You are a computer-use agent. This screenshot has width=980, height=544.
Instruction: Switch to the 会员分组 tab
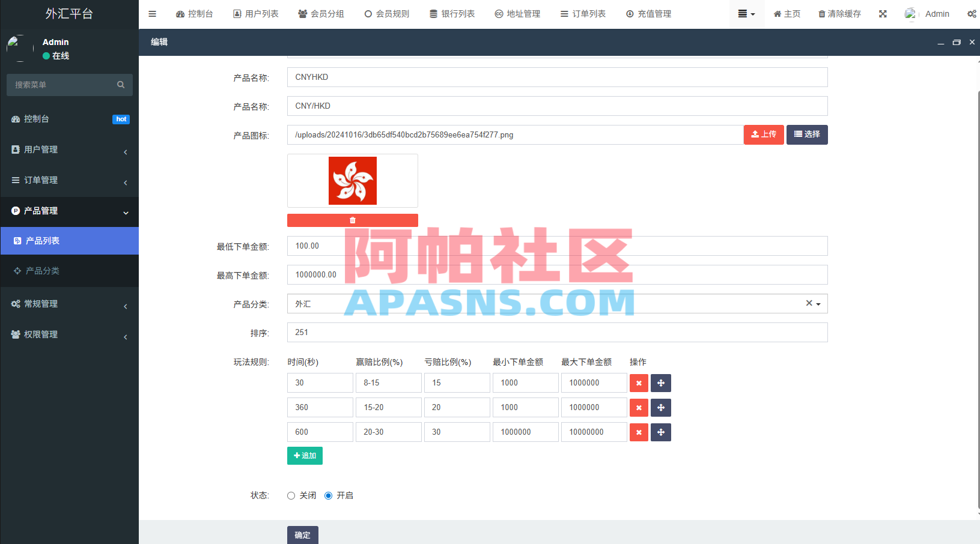pyautogui.click(x=321, y=14)
